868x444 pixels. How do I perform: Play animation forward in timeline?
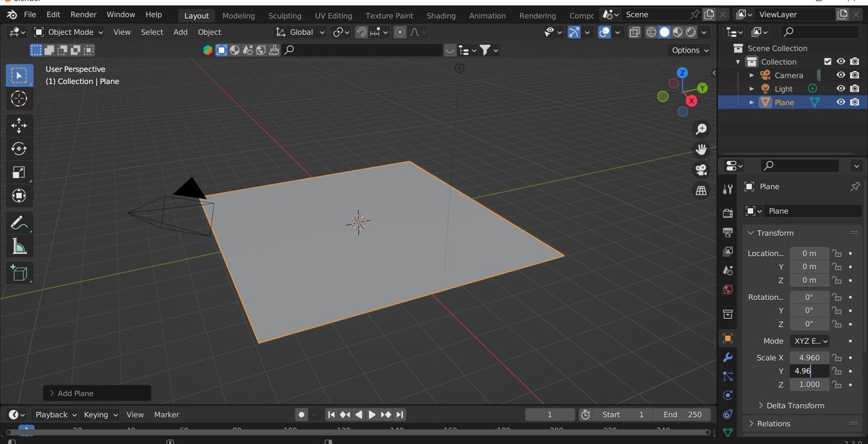pos(372,414)
